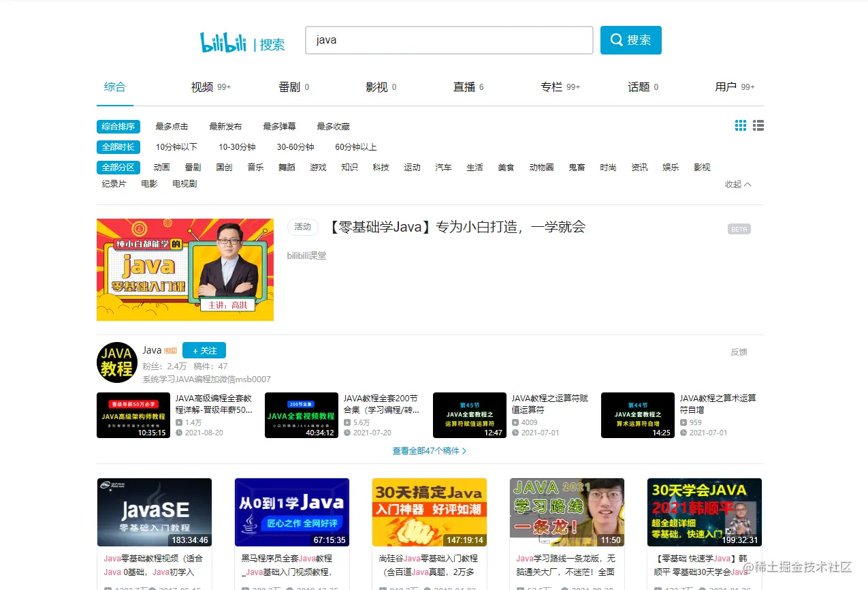Image resolution: width=868 pixels, height=590 pixels.
Task: Open JAVA高级编程全套教程详解 title
Action: tap(214, 404)
